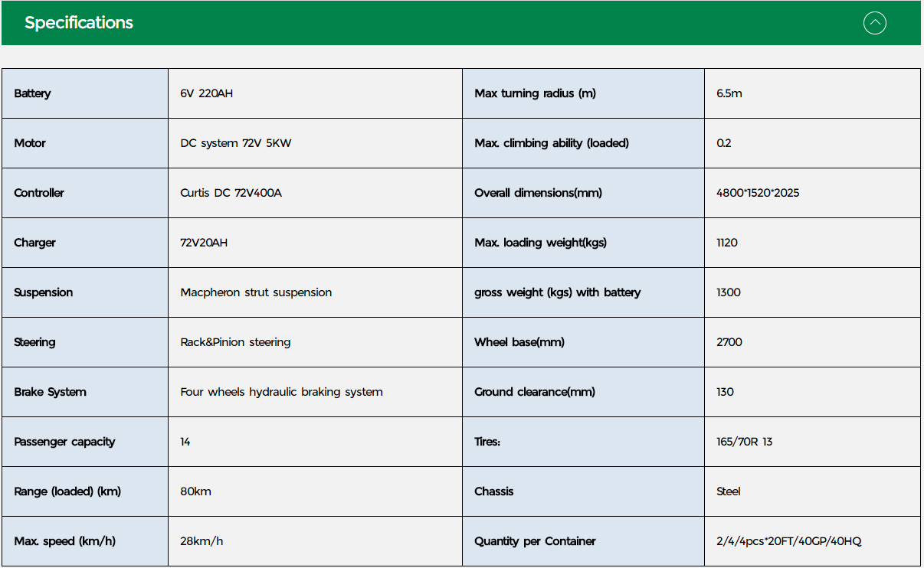Select the Battery label cell

[x=85, y=93]
